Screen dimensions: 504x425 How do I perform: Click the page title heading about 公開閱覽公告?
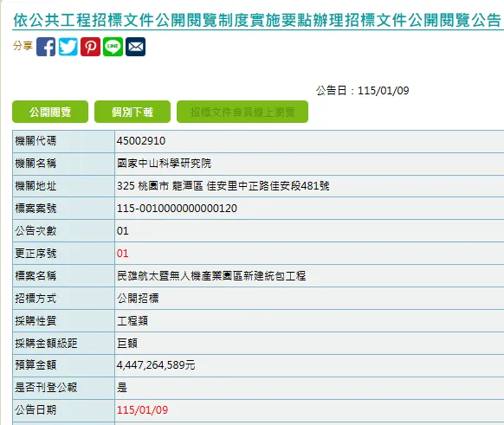(257, 20)
